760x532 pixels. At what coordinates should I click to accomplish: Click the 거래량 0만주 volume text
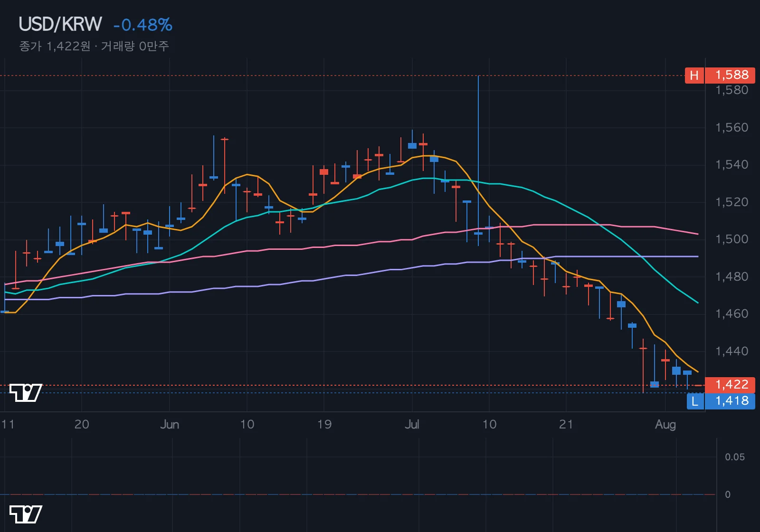(135, 46)
